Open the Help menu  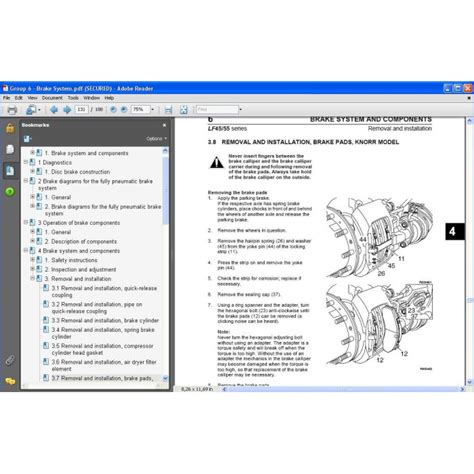[x=109, y=98]
